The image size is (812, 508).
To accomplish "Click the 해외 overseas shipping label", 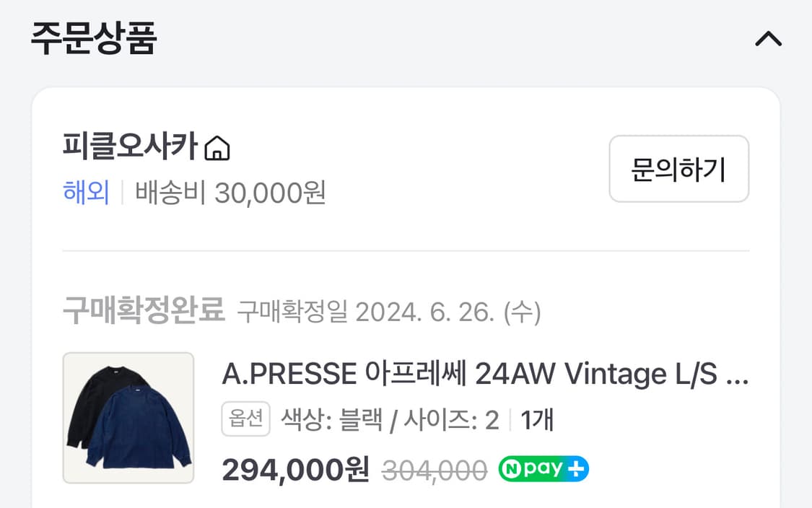I will (x=85, y=192).
